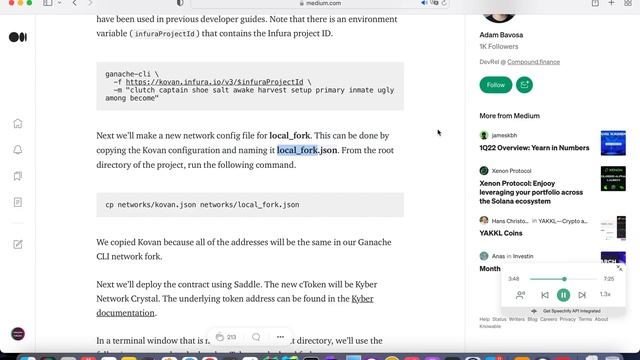This screenshot has width=640, height=360.
Task: Open article responses comment icon
Action: (256, 337)
